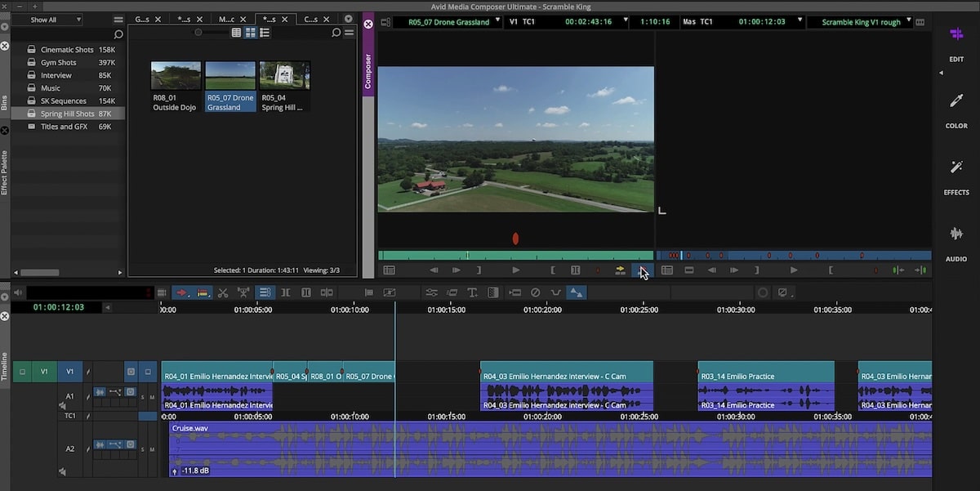This screenshot has height=491, width=980.
Task: Adjust the bin thumbnail size slider
Action: click(198, 33)
